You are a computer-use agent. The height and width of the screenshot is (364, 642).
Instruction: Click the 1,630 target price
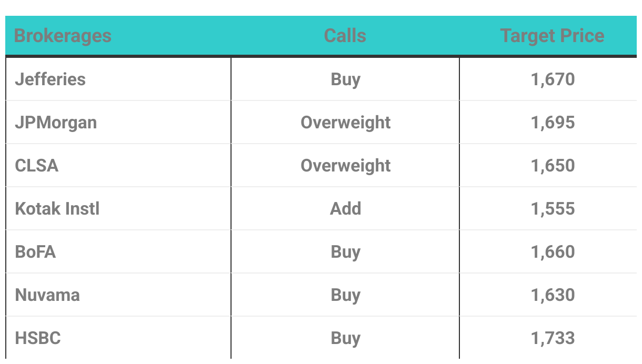point(553,295)
